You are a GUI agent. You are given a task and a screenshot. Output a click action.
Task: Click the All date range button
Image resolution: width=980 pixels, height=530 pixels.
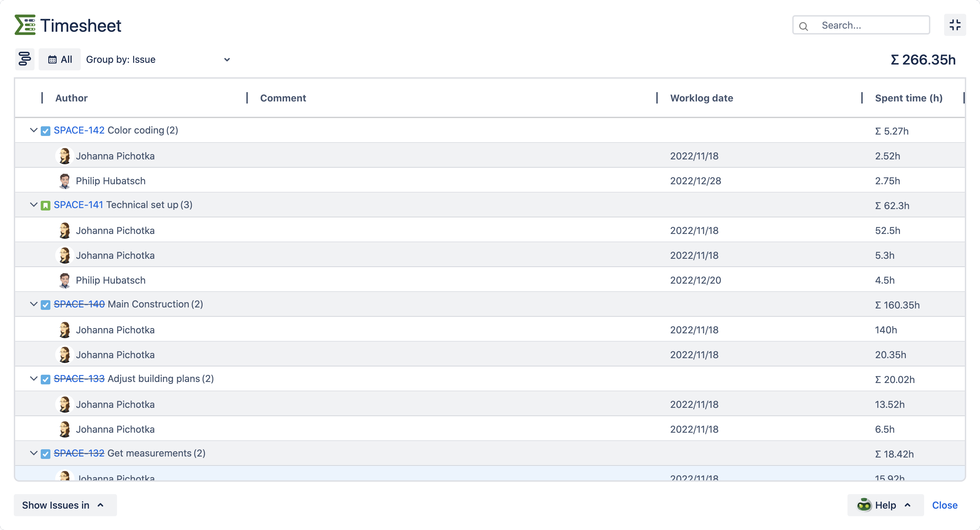tap(60, 59)
